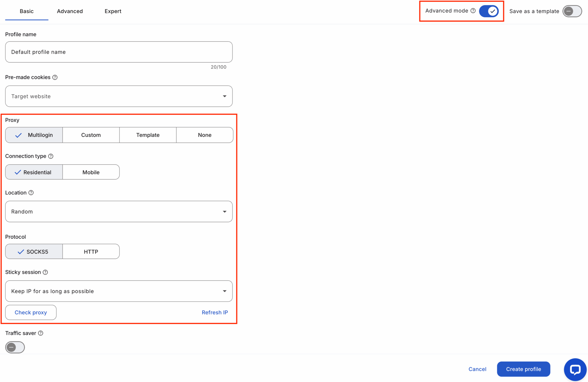Click the checkmark on the Multilogin proxy option
588x382 pixels.
(18, 135)
